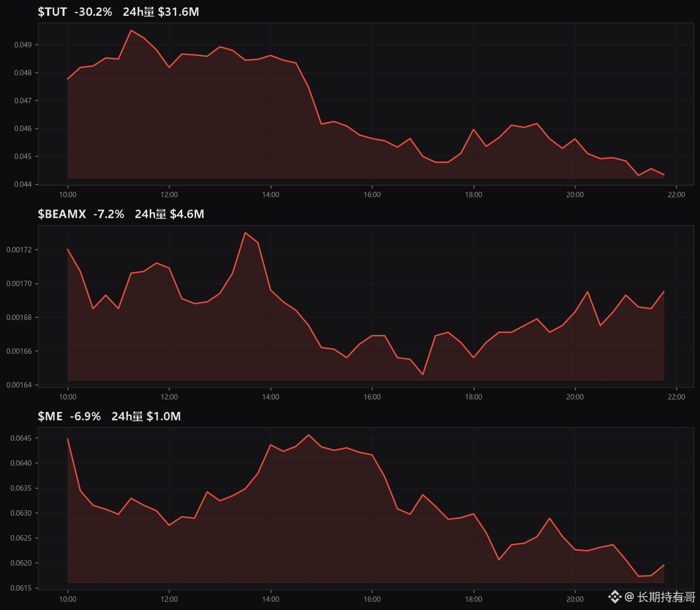Click the 12:00 time label under $ME chart
The height and width of the screenshot is (610, 700).
[169, 599]
